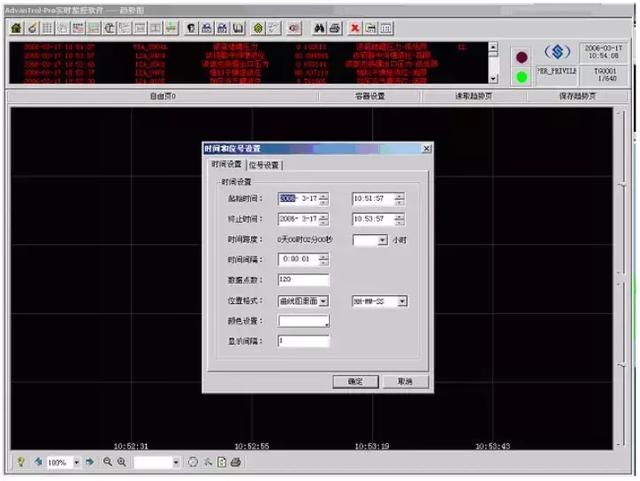Screen dimensions: 640x481
Task: Switch to the 位号设置 tab
Action: [264, 165]
